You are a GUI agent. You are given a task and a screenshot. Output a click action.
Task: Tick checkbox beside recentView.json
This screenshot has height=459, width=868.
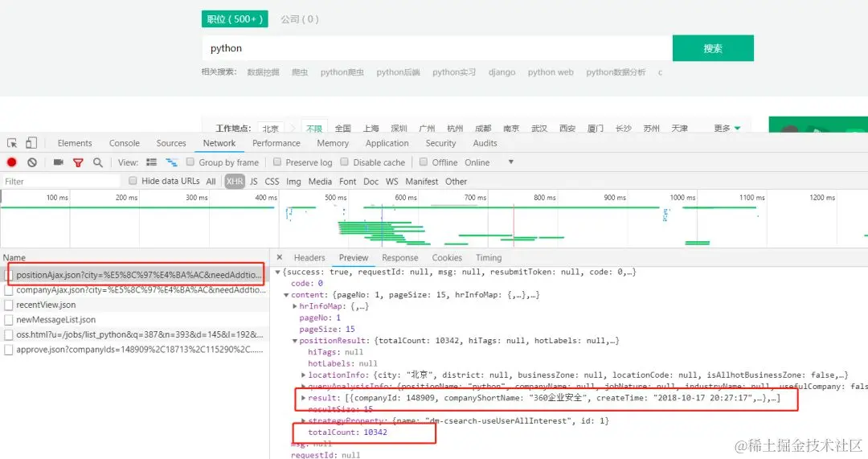click(8, 305)
